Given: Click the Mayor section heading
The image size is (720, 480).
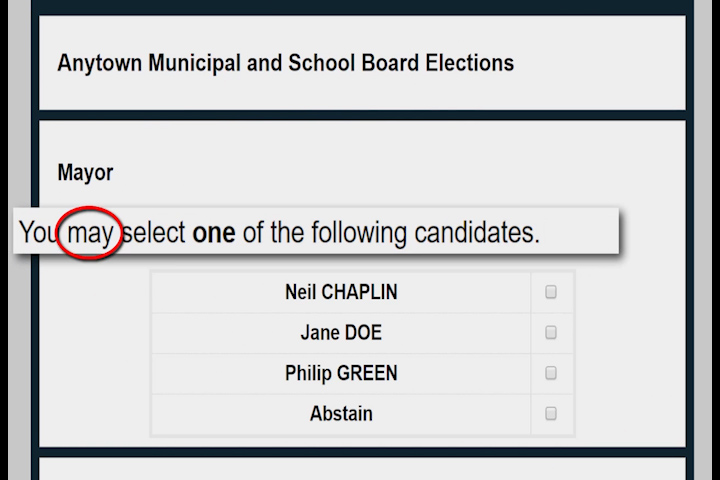Looking at the screenshot, I should [85, 172].
